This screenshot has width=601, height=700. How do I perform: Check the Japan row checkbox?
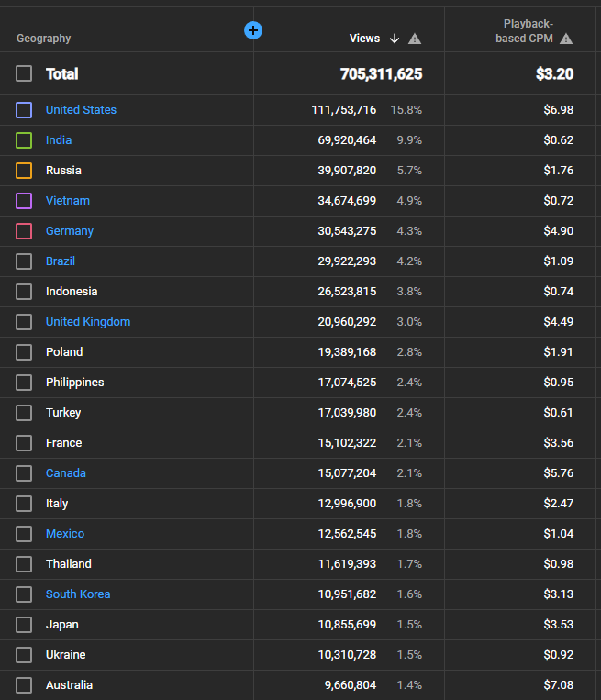point(24,625)
